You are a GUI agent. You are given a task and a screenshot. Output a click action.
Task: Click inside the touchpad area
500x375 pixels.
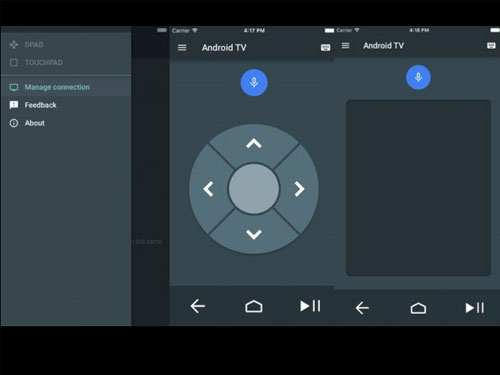point(418,188)
